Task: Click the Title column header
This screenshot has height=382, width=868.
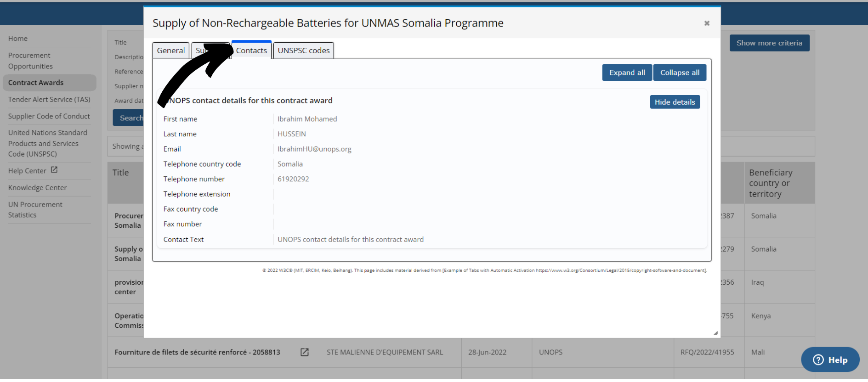Action: (121, 173)
